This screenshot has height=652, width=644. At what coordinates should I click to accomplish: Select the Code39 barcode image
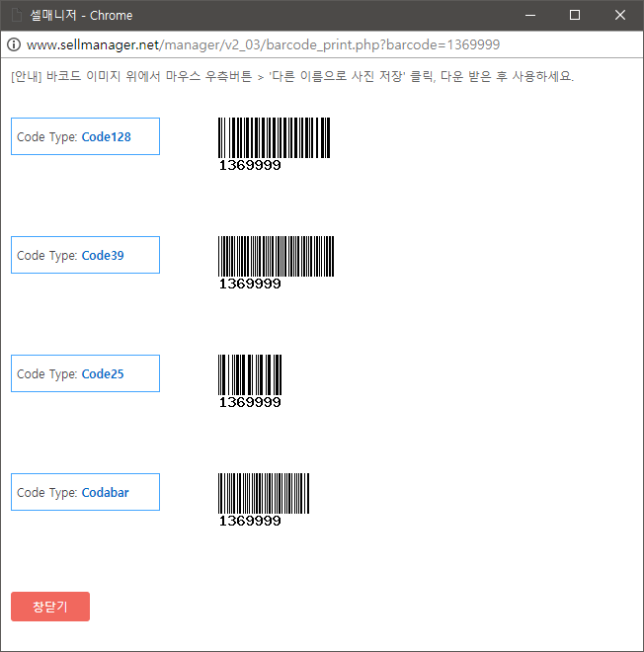(276, 263)
